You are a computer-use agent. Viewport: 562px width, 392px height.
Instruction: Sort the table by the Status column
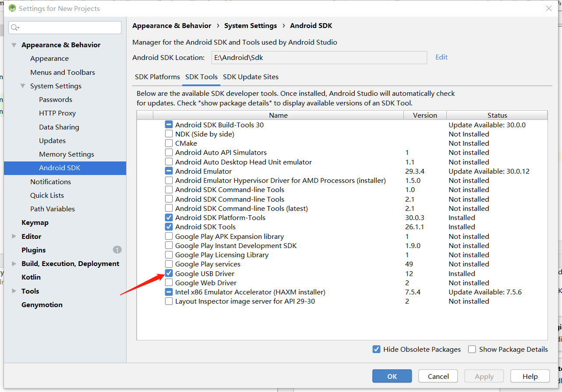click(497, 115)
